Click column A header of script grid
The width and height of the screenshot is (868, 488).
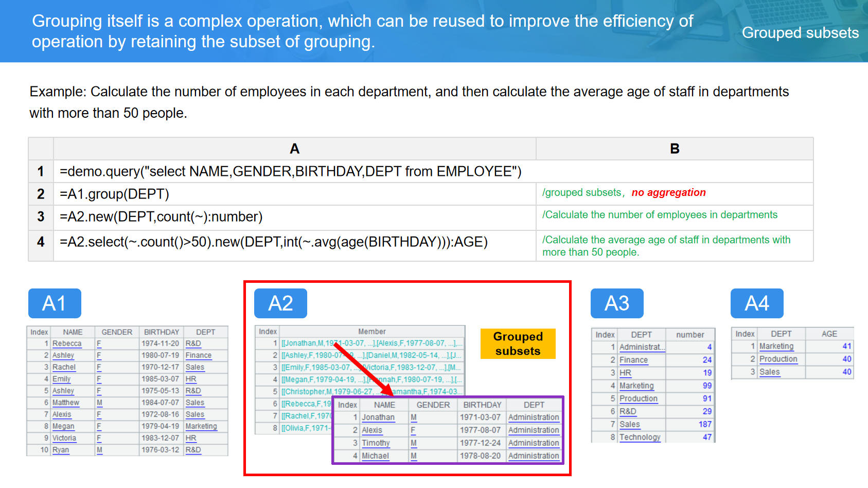coord(294,149)
